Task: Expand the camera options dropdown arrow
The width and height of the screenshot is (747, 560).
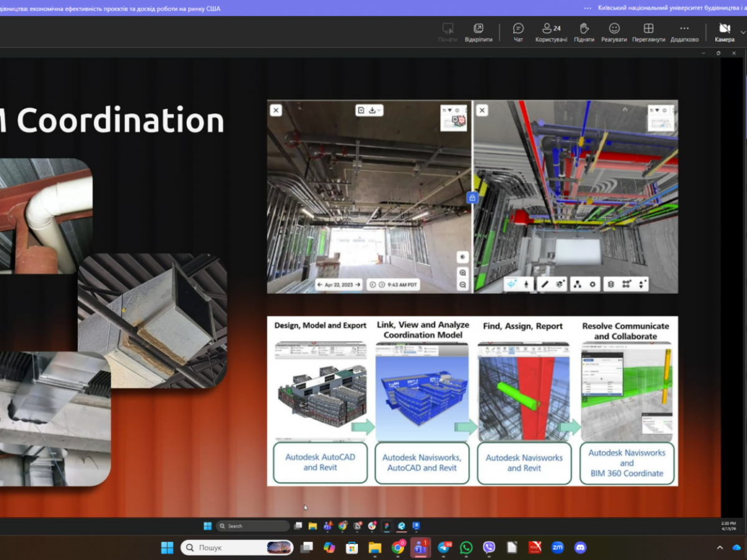Action: point(742,32)
